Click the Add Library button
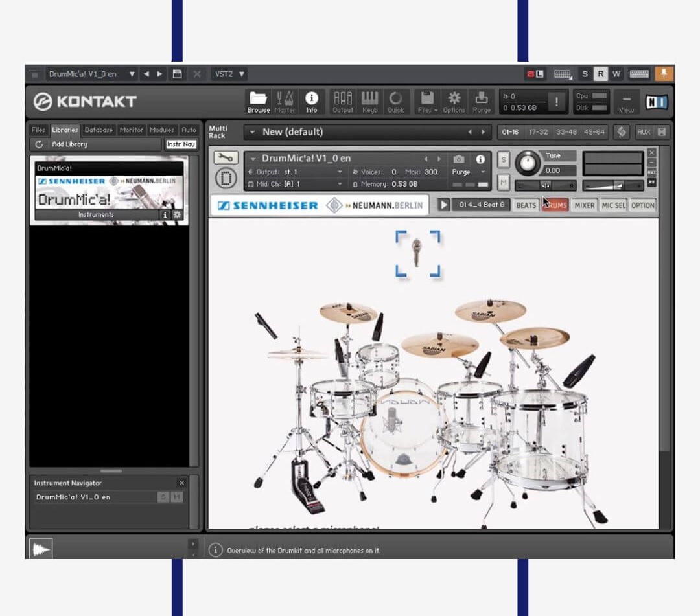This screenshot has height=616, width=700. (x=97, y=144)
